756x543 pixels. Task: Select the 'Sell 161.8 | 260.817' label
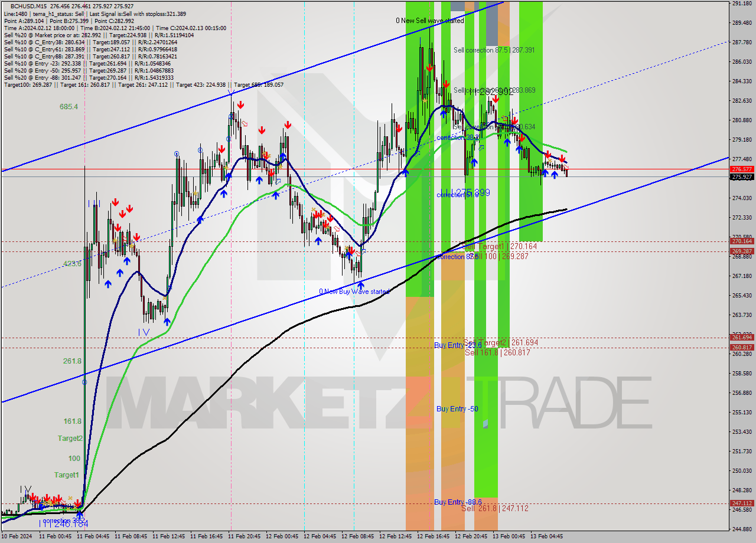point(497,352)
